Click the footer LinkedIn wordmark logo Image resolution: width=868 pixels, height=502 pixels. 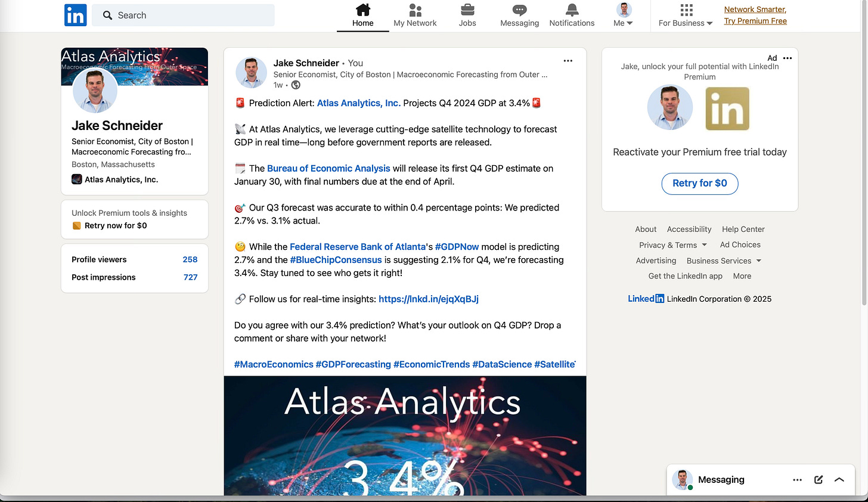click(x=646, y=299)
